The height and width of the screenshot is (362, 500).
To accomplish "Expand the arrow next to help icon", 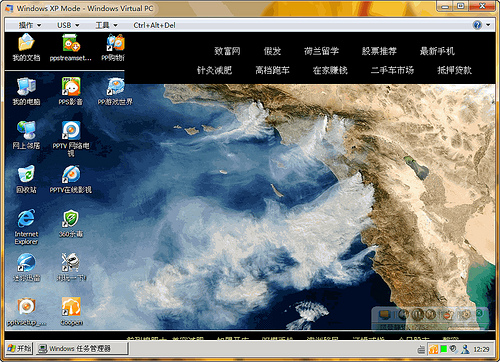I will pyautogui.click(x=488, y=25).
